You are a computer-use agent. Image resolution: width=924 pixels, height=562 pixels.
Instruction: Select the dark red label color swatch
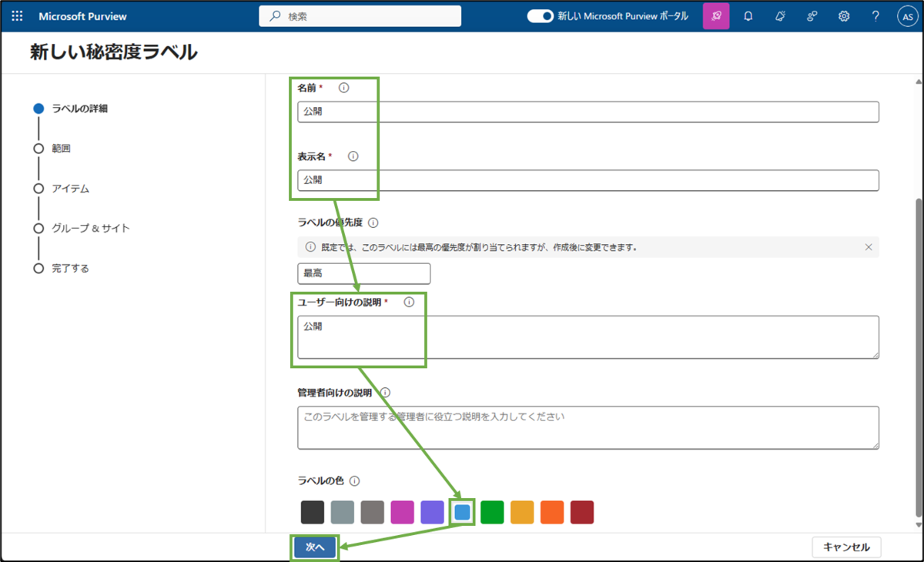click(x=582, y=512)
